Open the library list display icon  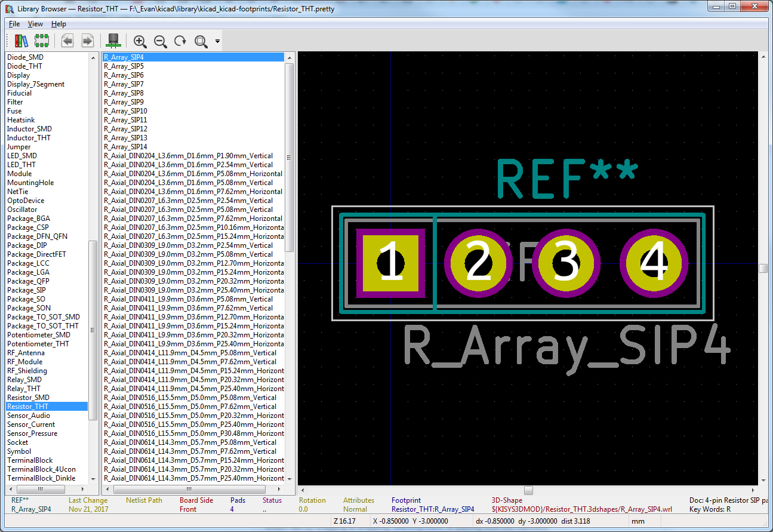[21, 41]
